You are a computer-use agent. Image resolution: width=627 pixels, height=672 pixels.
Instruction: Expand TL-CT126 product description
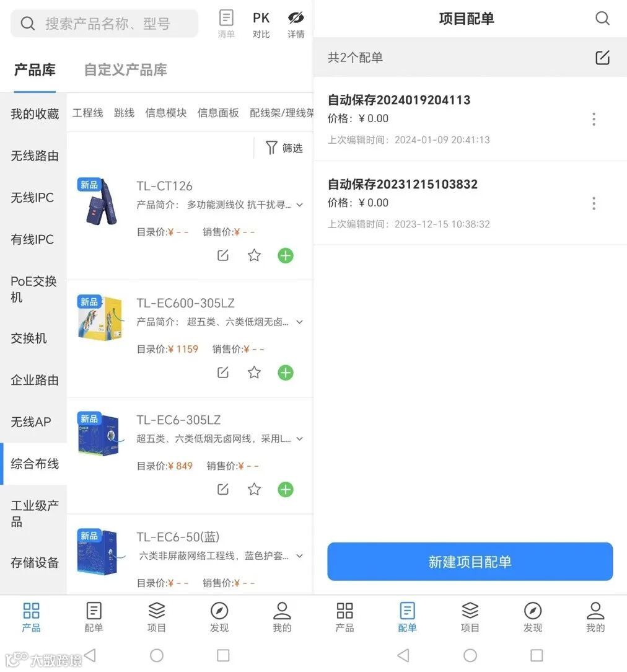300,205
